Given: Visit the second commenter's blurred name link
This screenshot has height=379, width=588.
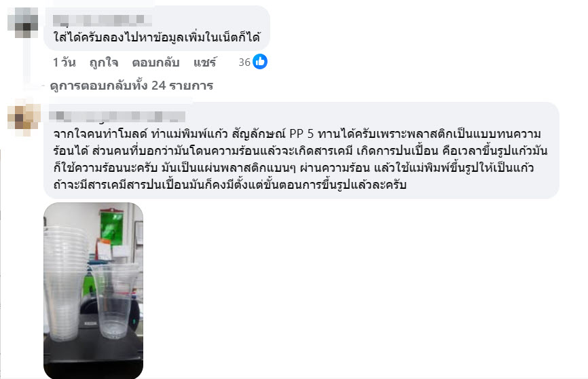Looking at the screenshot, I should 117,116.
